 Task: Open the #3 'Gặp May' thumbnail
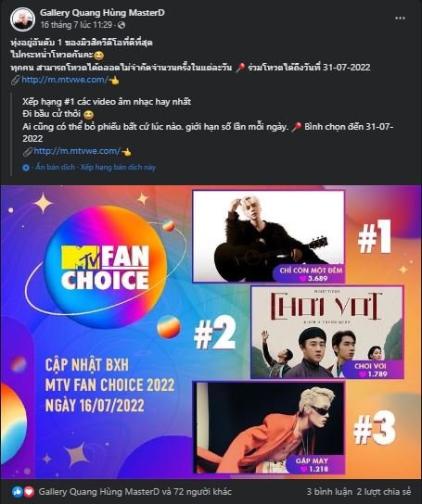tap(268, 427)
